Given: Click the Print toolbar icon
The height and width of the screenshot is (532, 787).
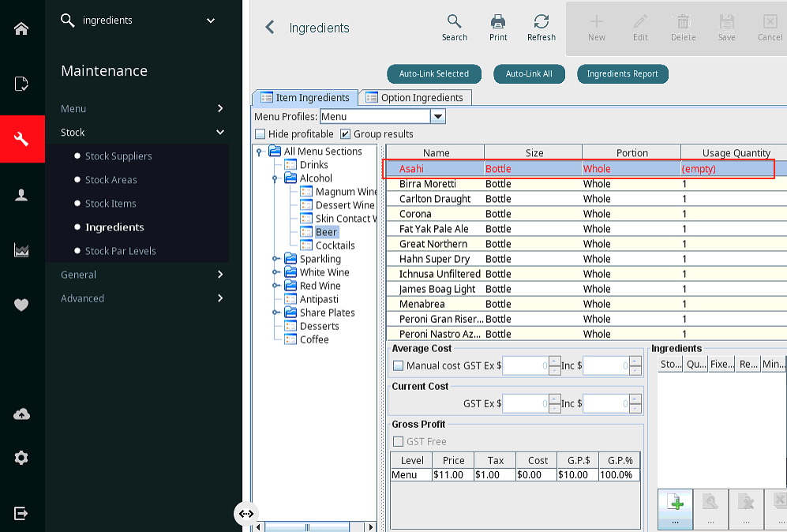Looking at the screenshot, I should coord(498,28).
